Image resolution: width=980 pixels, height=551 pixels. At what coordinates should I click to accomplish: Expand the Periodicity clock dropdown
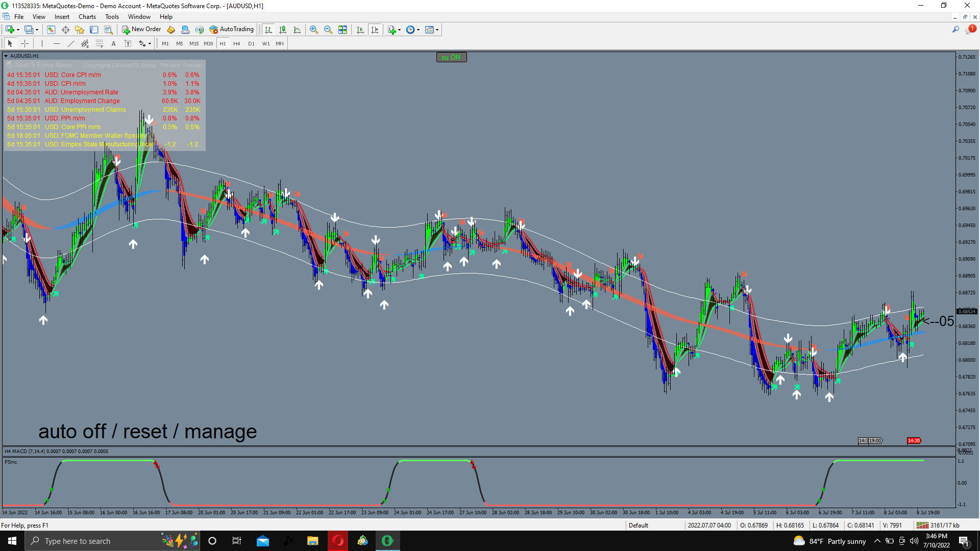418,30
